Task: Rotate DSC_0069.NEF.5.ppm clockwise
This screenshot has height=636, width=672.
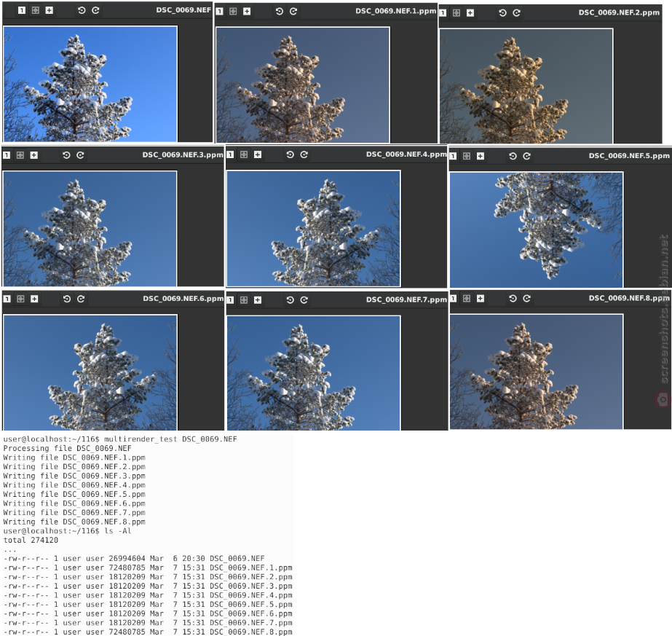Action: (x=526, y=156)
